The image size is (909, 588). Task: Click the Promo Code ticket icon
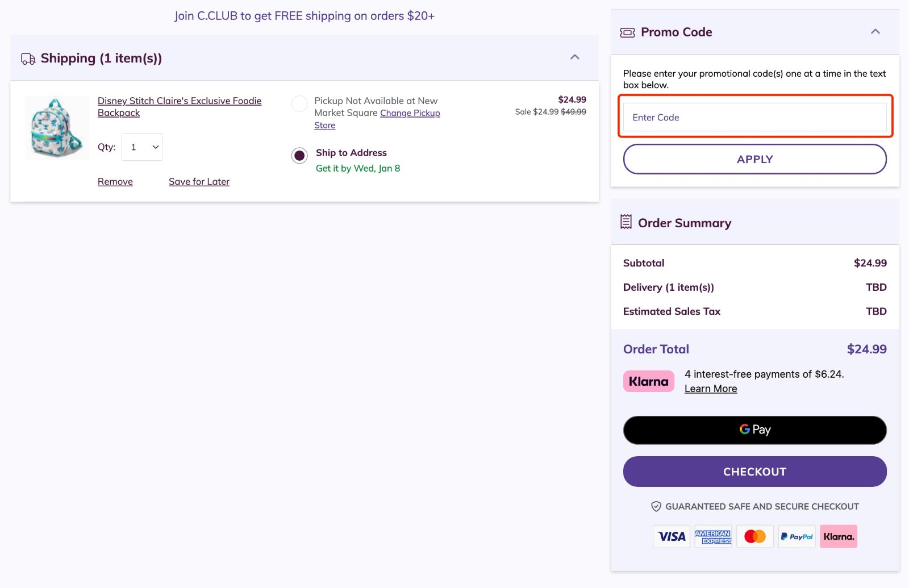(627, 32)
